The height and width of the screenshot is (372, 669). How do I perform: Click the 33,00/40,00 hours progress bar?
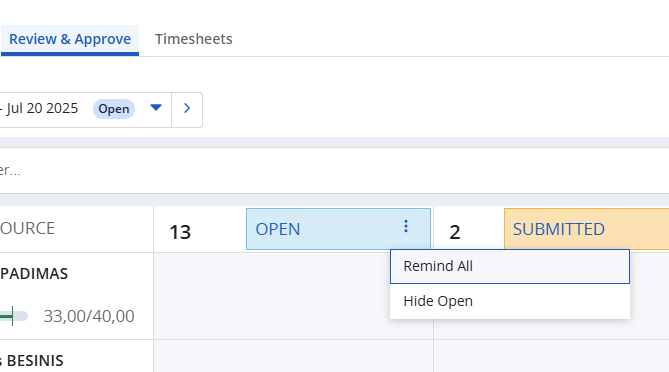[x=14, y=316]
